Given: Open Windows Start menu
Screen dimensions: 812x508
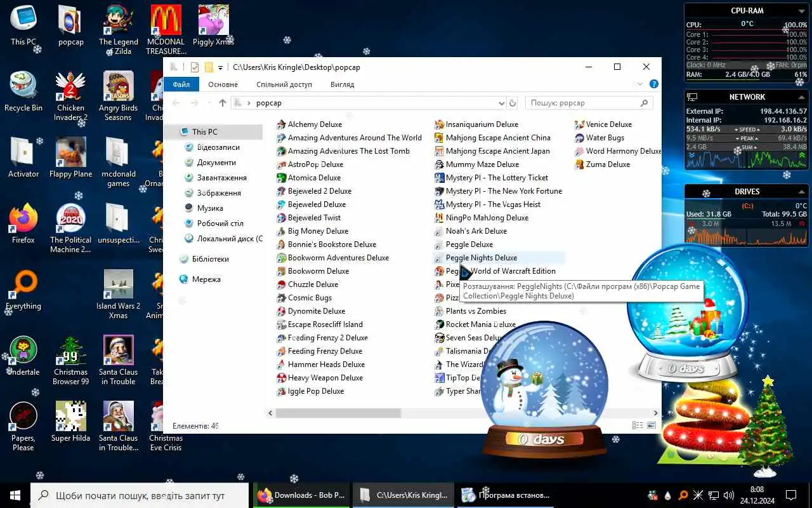Looking at the screenshot, I should coord(15,495).
